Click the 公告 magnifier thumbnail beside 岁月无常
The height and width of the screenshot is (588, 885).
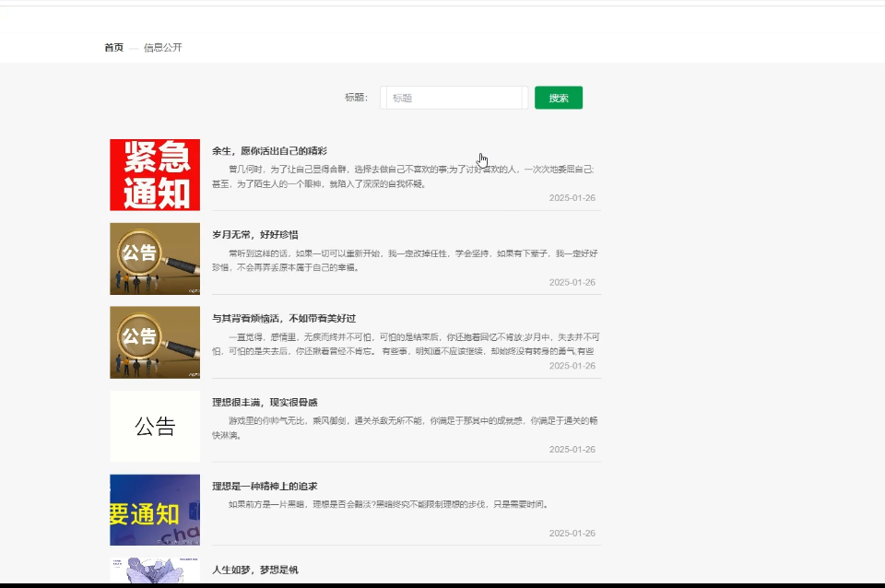155,259
